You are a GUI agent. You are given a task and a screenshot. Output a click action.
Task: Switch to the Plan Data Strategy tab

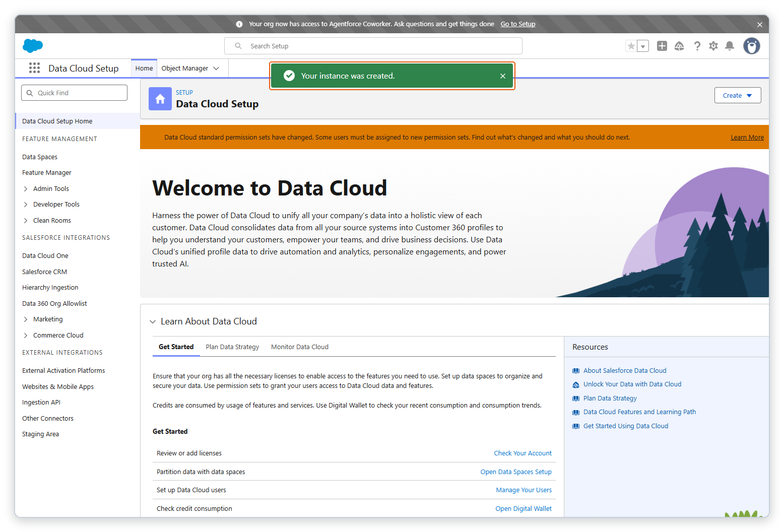(x=232, y=347)
